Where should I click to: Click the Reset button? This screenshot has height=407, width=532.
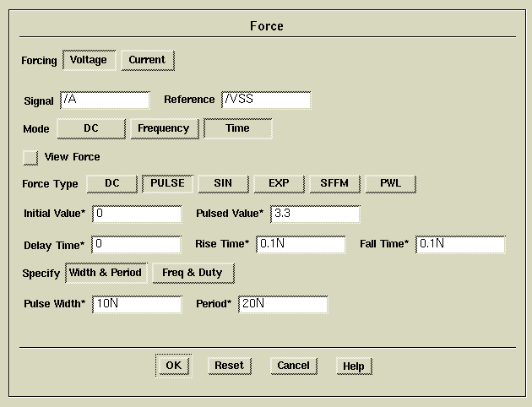pyautogui.click(x=230, y=366)
